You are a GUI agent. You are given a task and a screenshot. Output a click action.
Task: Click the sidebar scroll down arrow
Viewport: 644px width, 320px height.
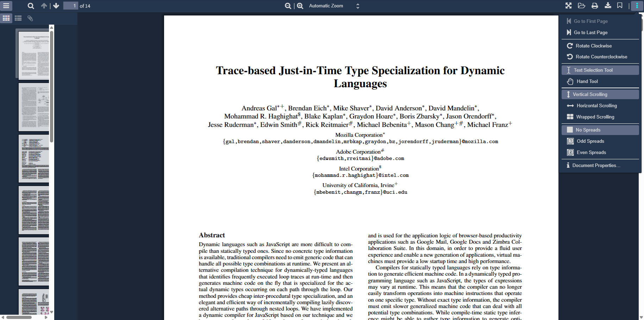[x=51, y=312]
